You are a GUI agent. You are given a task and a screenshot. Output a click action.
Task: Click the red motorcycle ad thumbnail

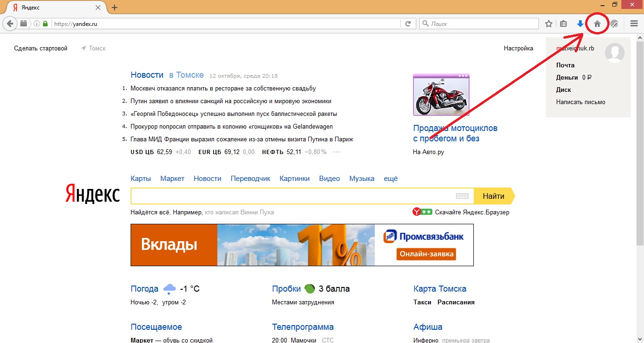pyautogui.click(x=441, y=95)
